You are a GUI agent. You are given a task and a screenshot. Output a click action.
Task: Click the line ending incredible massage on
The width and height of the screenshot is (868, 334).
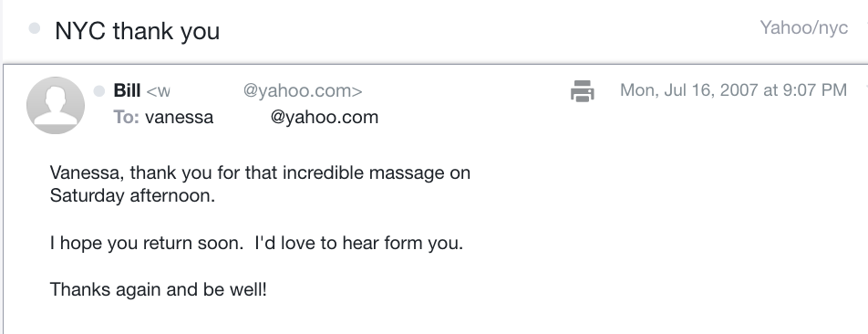click(x=260, y=172)
